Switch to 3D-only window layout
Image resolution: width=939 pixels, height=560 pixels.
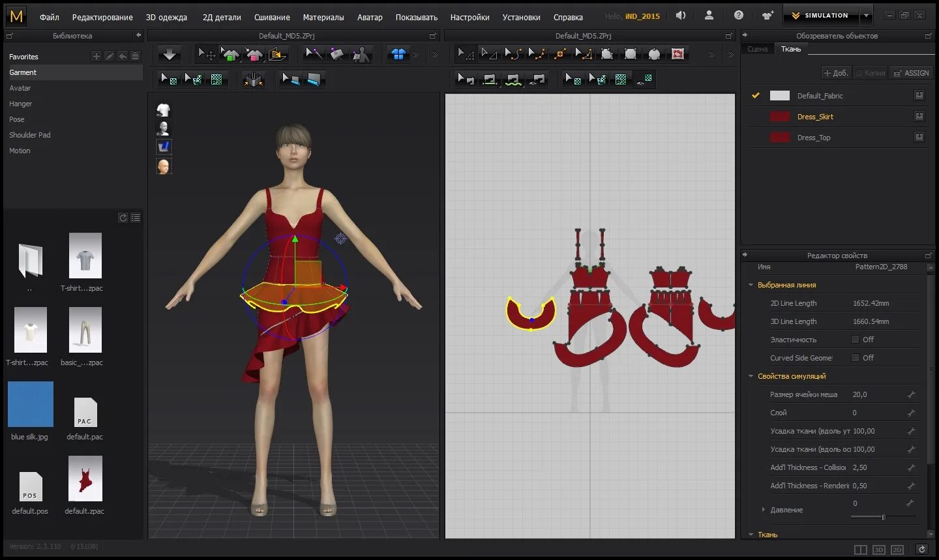point(879,550)
